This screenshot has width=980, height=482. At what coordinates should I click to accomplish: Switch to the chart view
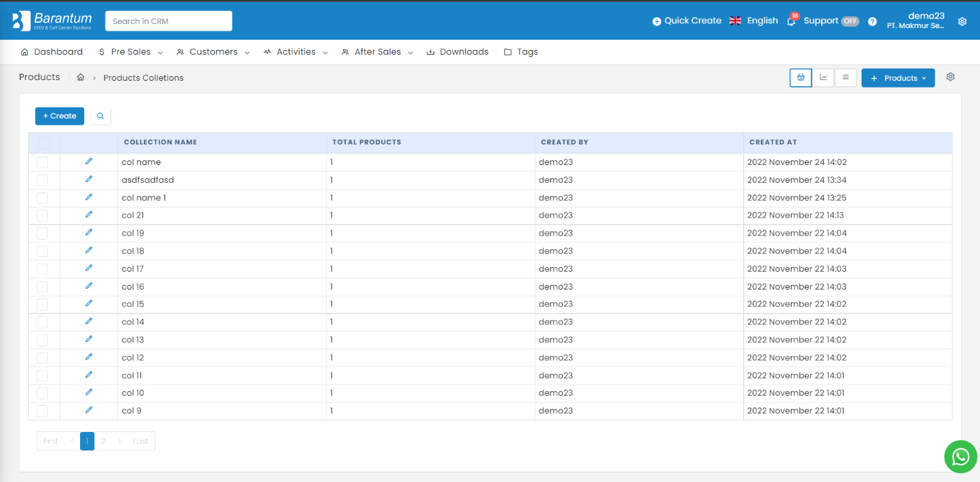coord(823,78)
